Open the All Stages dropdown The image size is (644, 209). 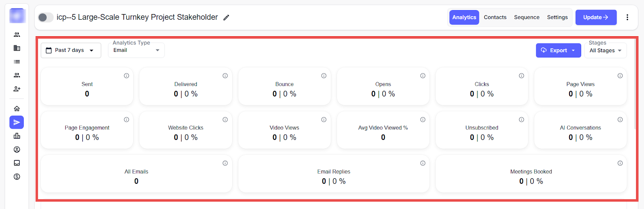605,51
